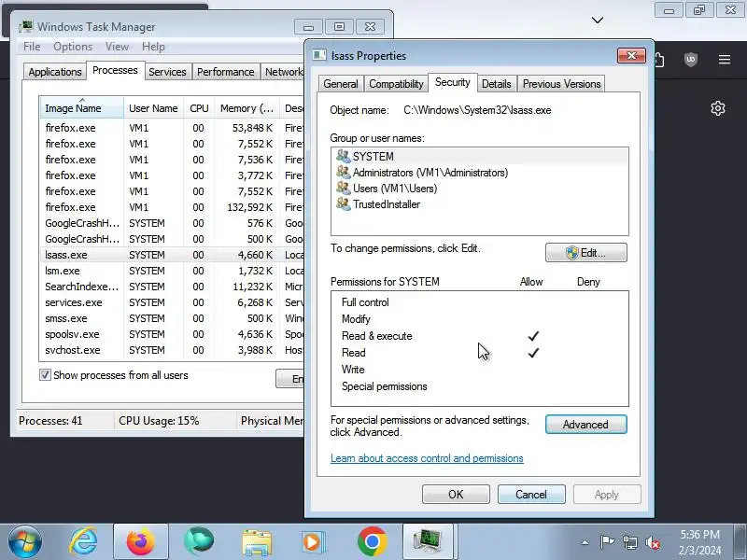Open Learn about access control and permissions link
Image resolution: width=747 pixels, height=560 pixels.
[427, 458]
